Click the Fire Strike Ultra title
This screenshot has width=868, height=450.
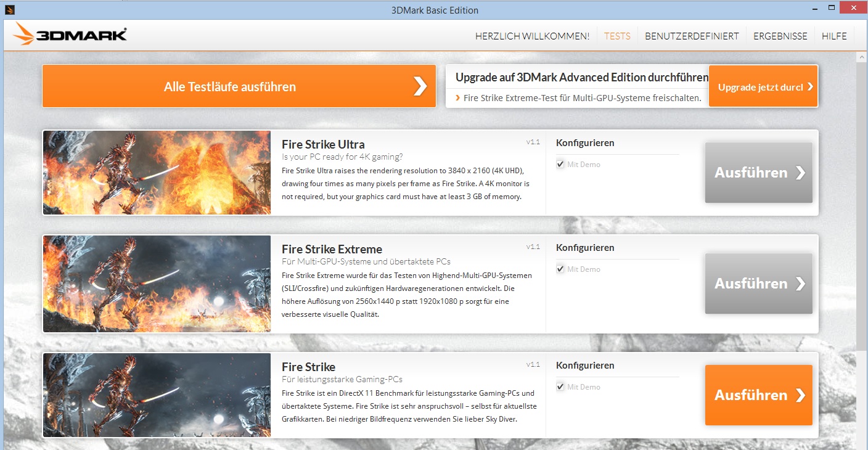tap(323, 145)
